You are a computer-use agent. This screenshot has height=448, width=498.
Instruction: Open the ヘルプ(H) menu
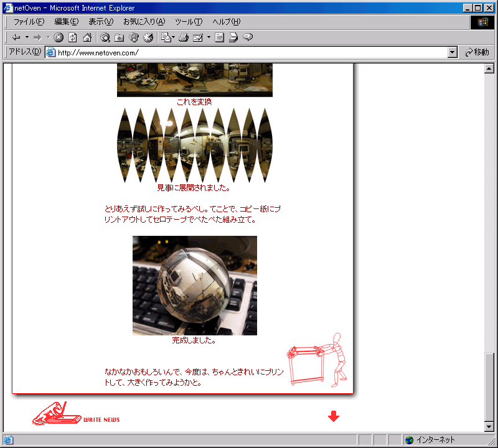(x=227, y=22)
